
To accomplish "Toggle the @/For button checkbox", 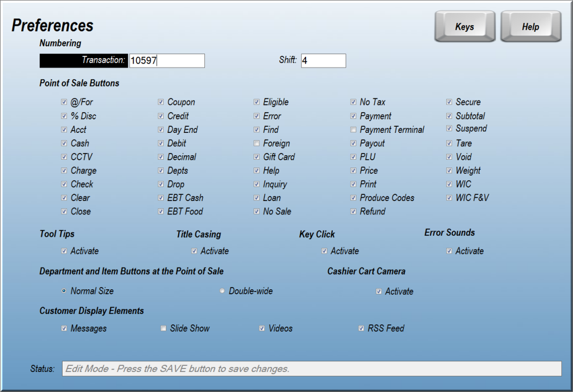I will pyautogui.click(x=64, y=102).
